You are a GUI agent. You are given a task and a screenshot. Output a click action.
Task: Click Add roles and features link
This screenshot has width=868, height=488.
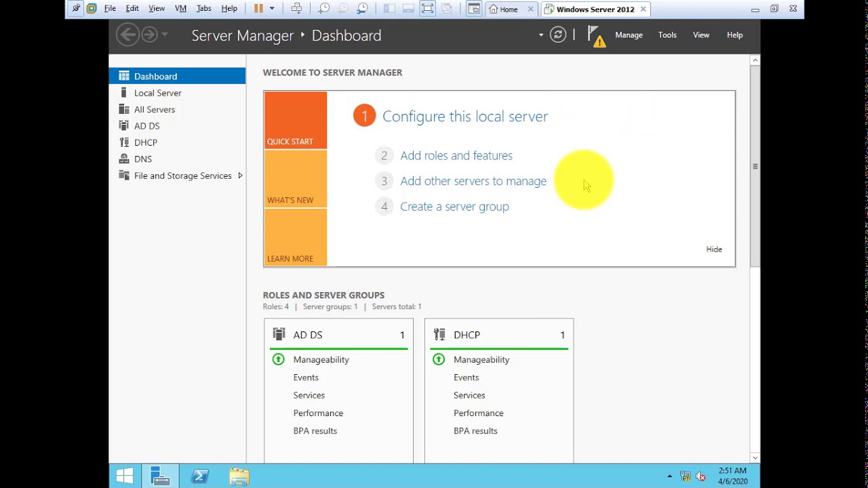(456, 155)
